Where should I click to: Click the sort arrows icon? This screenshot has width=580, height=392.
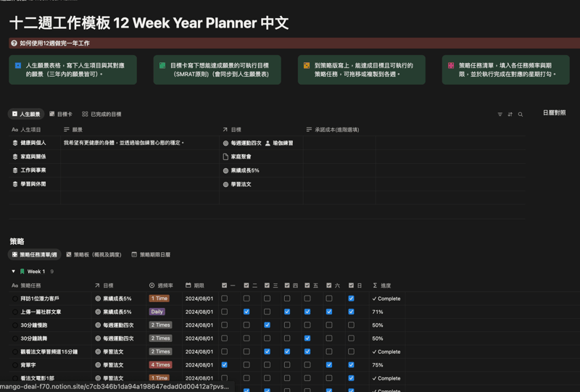tap(510, 114)
